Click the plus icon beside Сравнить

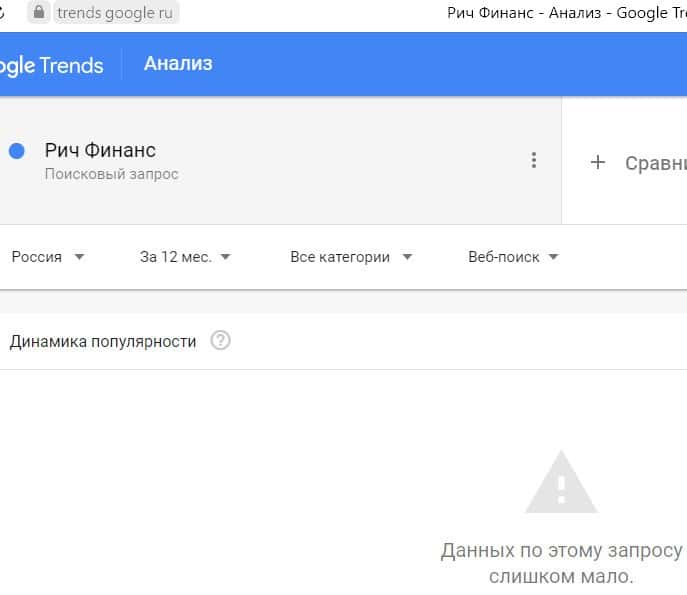click(598, 162)
